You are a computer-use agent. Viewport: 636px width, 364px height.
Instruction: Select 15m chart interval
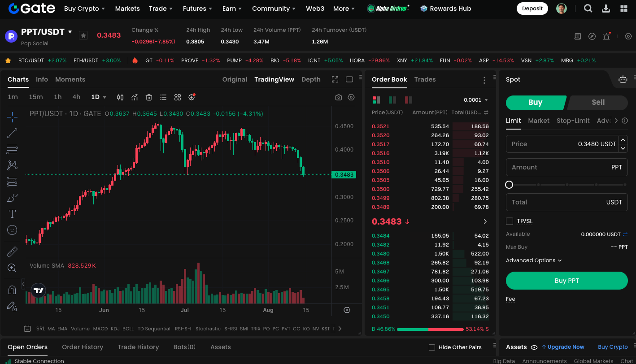[36, 97]
